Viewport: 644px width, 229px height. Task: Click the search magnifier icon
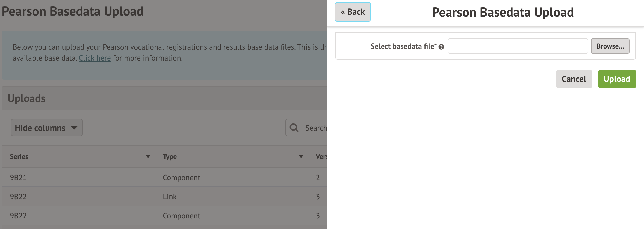point(294,128)
